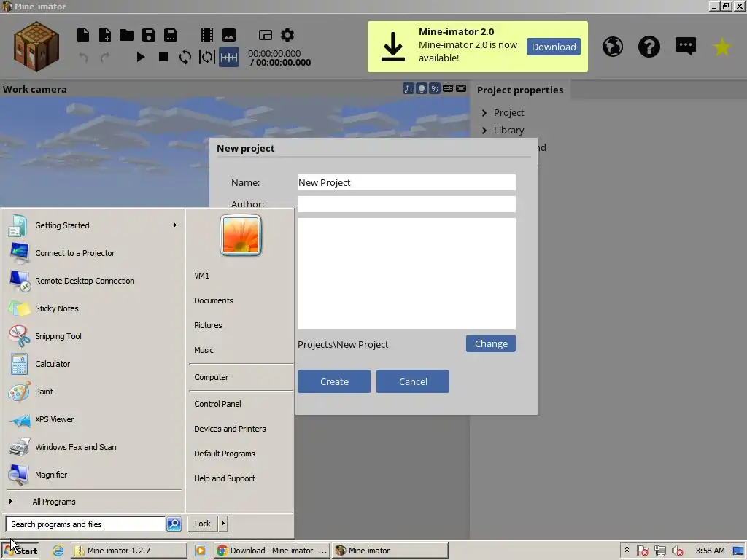
Task: Launch Sticky Notes from Start menu
Action: (93, 308)
